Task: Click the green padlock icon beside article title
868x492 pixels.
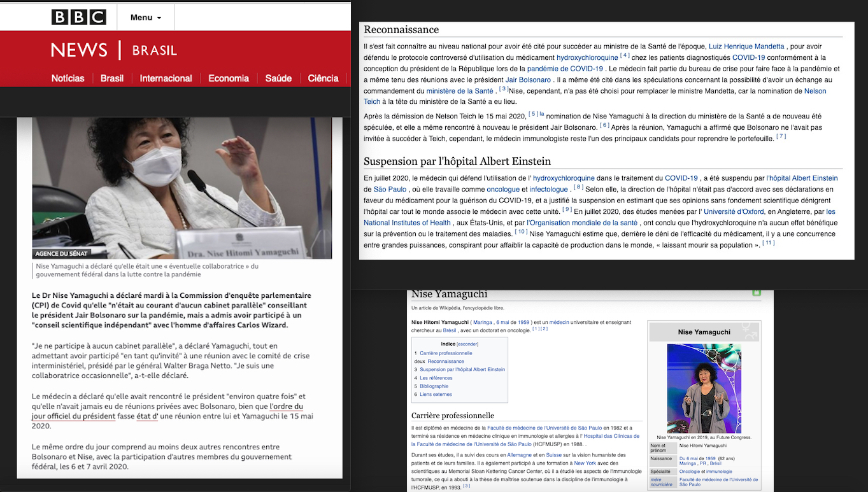Action: [x=756, y=293]
